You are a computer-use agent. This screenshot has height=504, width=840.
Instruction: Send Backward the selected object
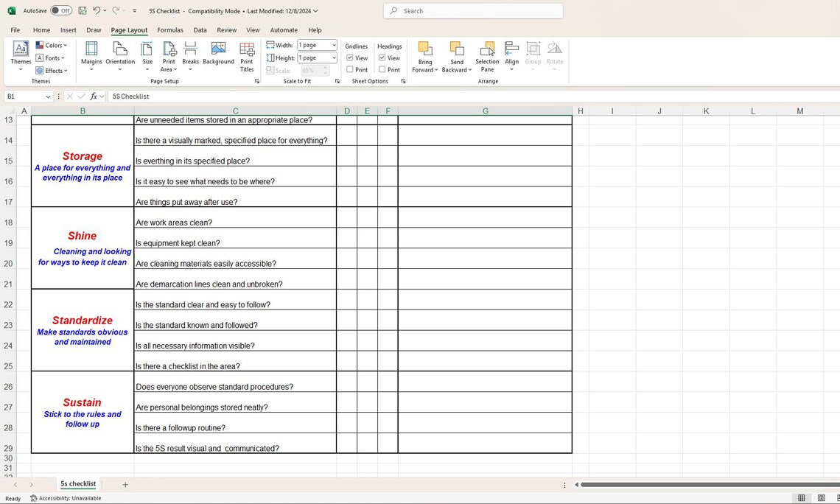tap(456, 56)
